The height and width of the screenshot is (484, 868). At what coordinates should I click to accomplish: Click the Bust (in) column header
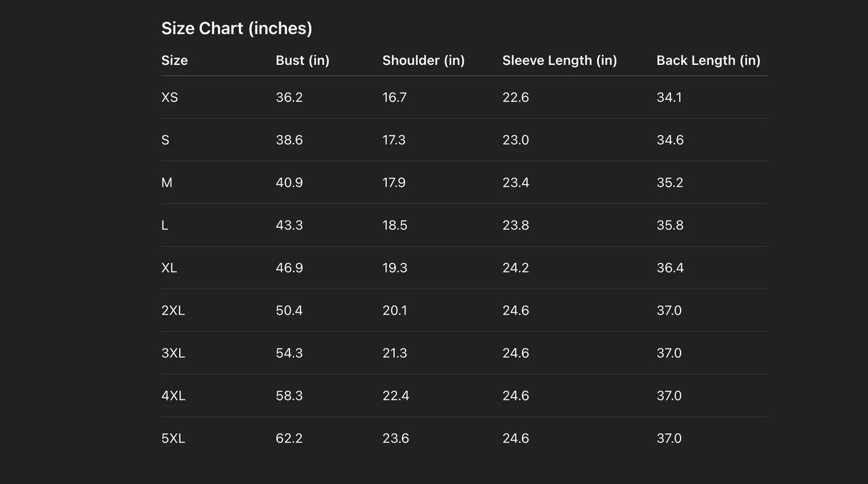click(302, 60)
